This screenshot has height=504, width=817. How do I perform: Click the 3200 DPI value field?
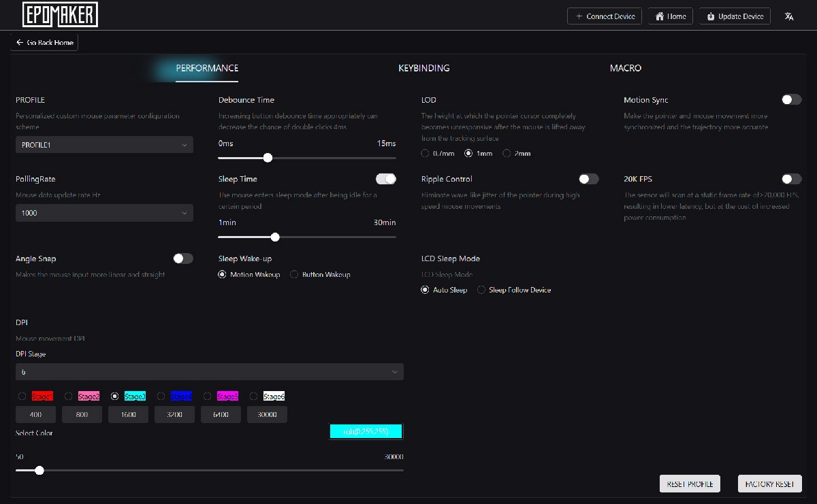click(x=174, y=414)
